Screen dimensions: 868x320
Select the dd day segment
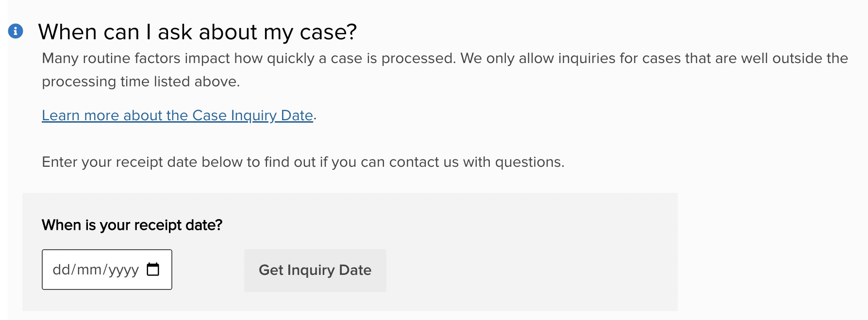61,270
